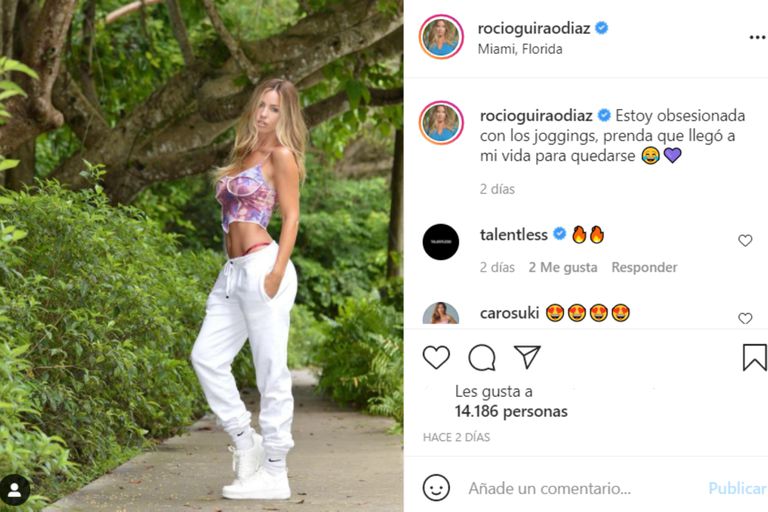This screenshot has width=768, height=512.
Task: Like the talentless comment heart
Action: [x=745, y=241]
